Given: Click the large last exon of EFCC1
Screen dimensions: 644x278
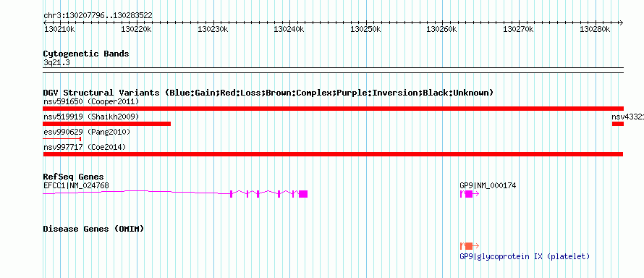Looking at the screenshot, I should tap(303, 194).
